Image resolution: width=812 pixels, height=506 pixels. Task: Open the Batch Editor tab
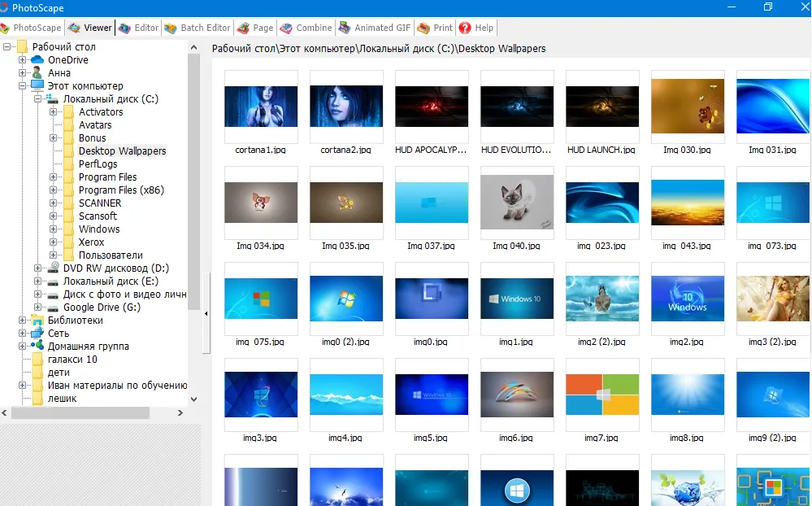pyautogui.click(x=198, y=28)
